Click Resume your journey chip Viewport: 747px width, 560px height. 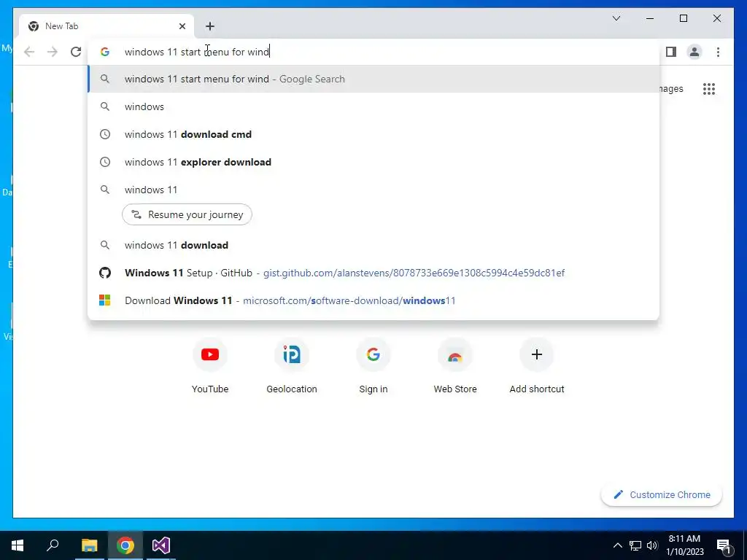click(187, 215)
